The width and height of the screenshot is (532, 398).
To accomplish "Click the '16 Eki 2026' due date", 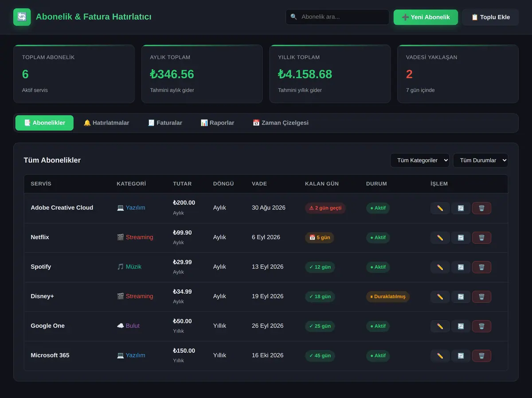I will pyautogui.click(x=268, y=355).
